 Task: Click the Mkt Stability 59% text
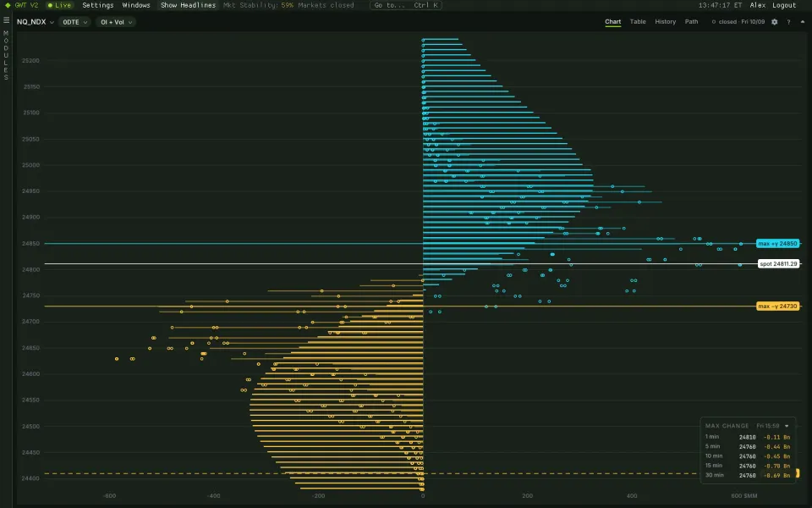click(x=259, y=5)
